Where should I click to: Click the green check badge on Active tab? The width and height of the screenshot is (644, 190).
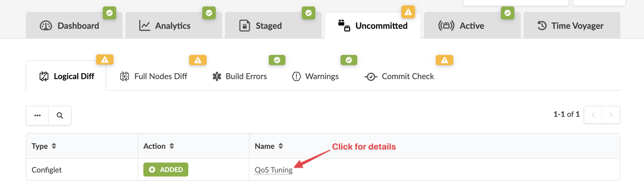tap(507, 13)
